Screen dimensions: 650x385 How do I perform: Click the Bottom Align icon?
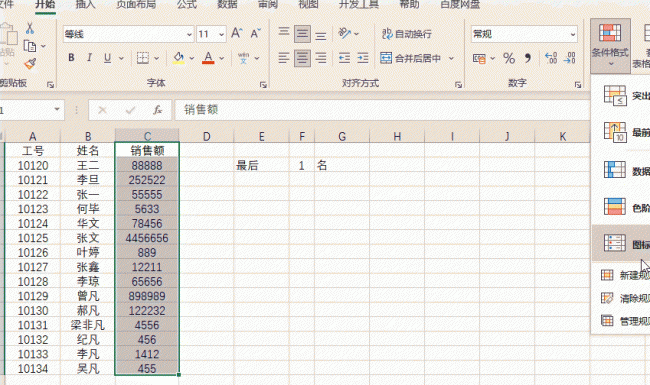pos(320,36)
